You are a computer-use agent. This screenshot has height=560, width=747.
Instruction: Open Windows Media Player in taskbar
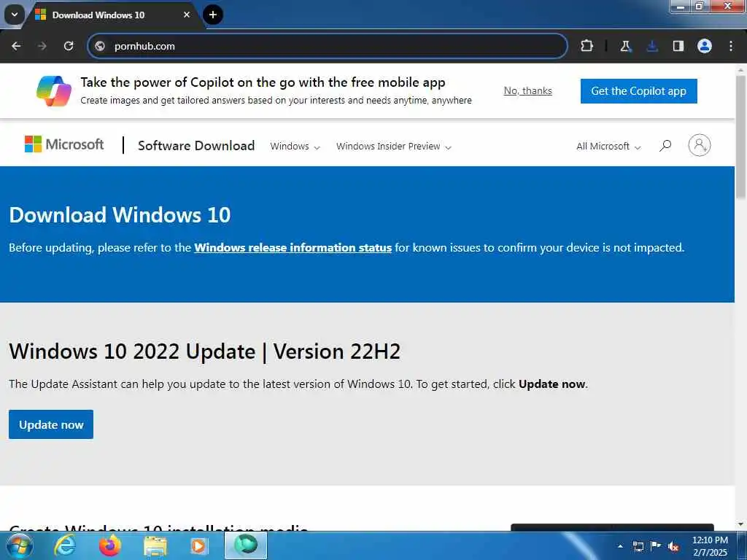coord(198,545)
